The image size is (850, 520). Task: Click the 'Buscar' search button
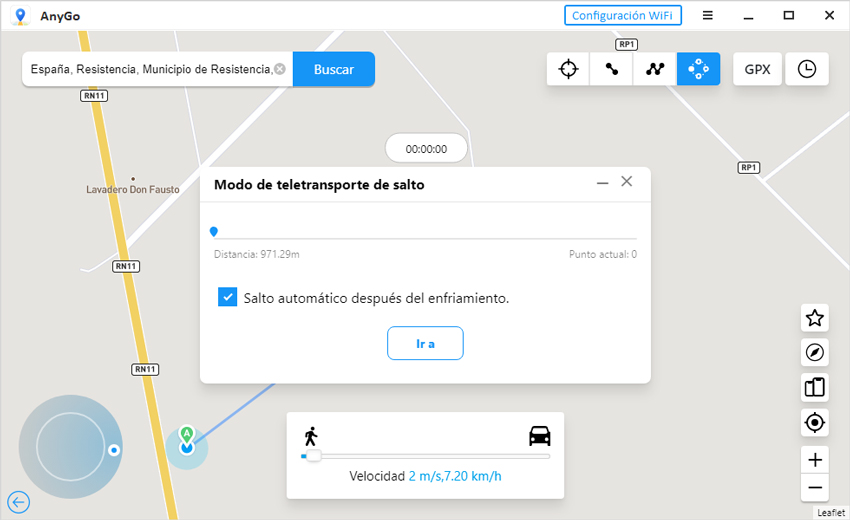tap(334, 70)
